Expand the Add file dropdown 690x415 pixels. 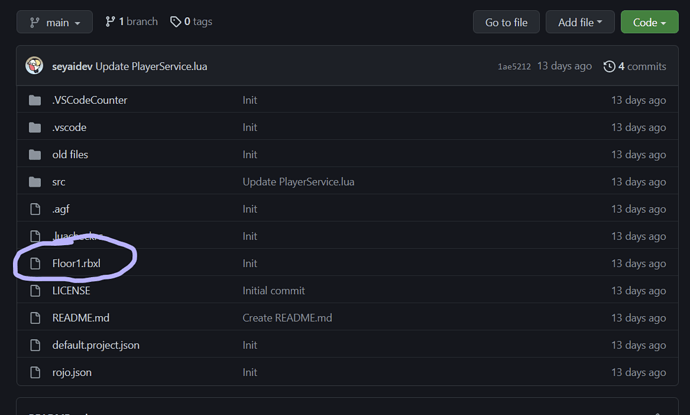580,22
